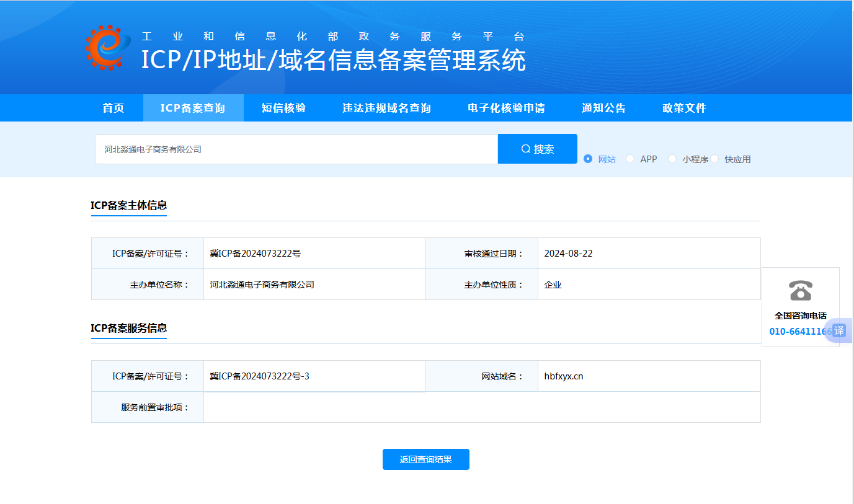Viewport: 854px width, 504px height.
Task: Click phone number 010-66411166
Action: tap(800, 332)
